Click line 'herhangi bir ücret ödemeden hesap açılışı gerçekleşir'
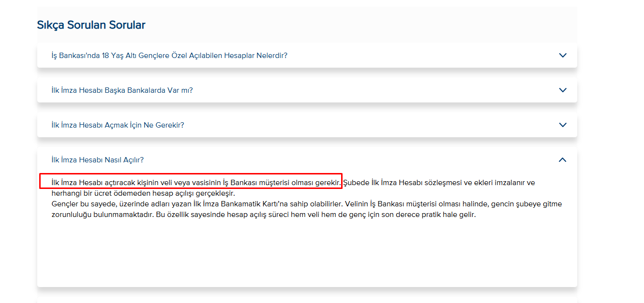This screenshot has width=644, height=303. 143,193
